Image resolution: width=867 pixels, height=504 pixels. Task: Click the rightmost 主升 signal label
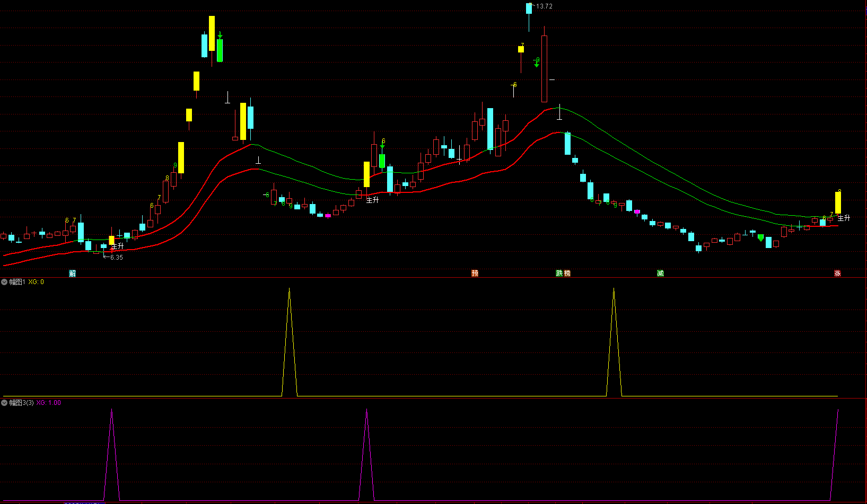pos(844,218)
